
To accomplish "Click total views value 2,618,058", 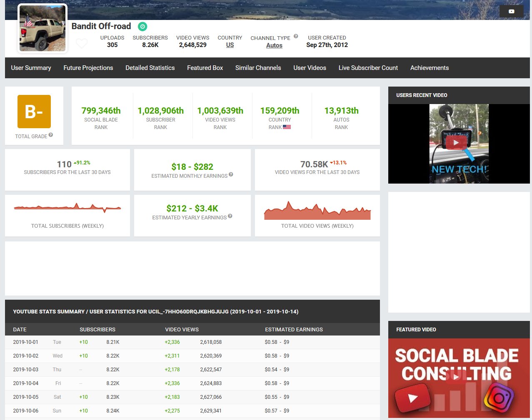I will click(211, 342).
